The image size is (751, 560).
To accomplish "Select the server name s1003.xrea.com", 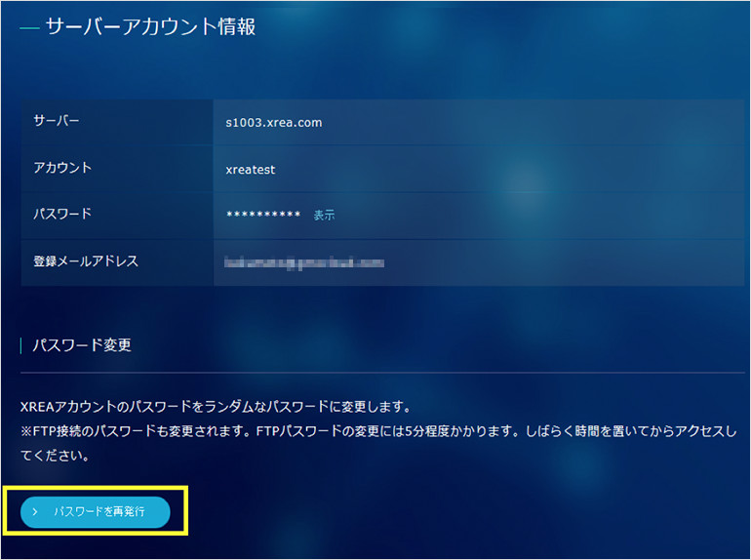I will pos(273,123).
